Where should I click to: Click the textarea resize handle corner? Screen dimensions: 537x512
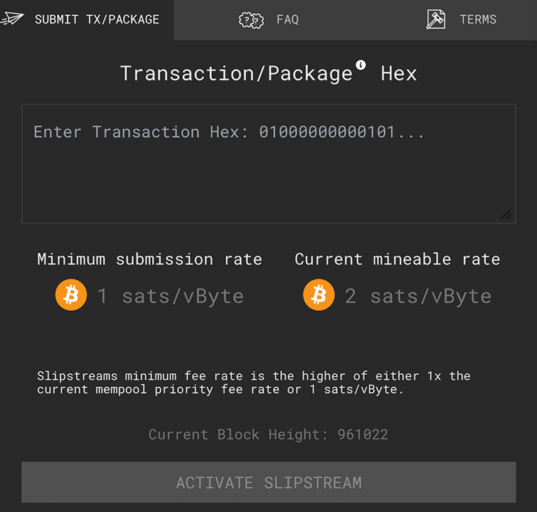click(x=506, y=214)
